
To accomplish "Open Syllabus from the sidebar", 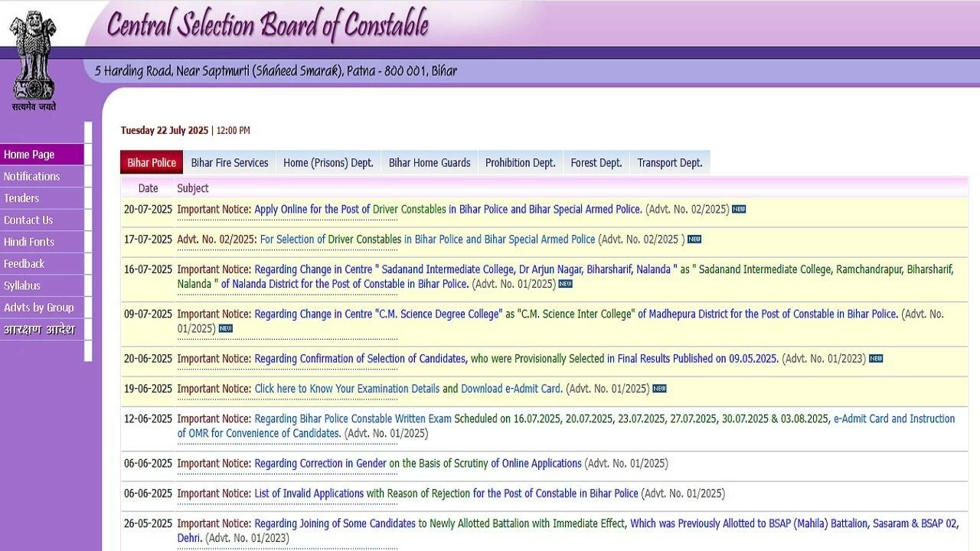I will point(22,285).
